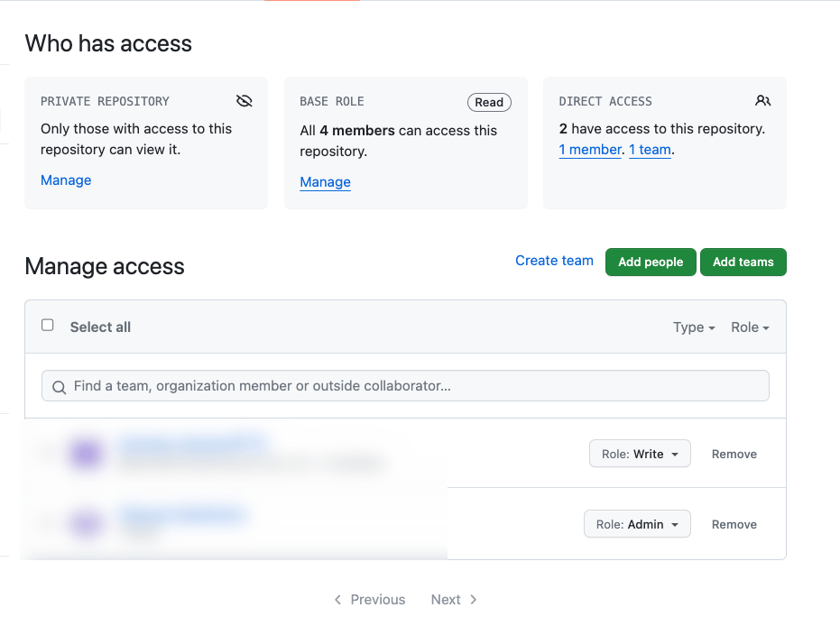Click the magnifier icon in the search field
840x626 pixels.
click(59, 385)
